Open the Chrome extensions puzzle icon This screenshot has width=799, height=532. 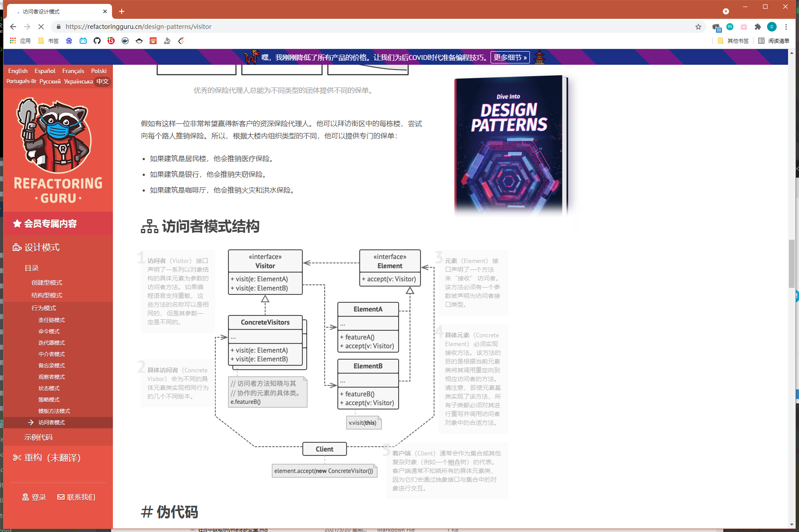coord(758,27)
